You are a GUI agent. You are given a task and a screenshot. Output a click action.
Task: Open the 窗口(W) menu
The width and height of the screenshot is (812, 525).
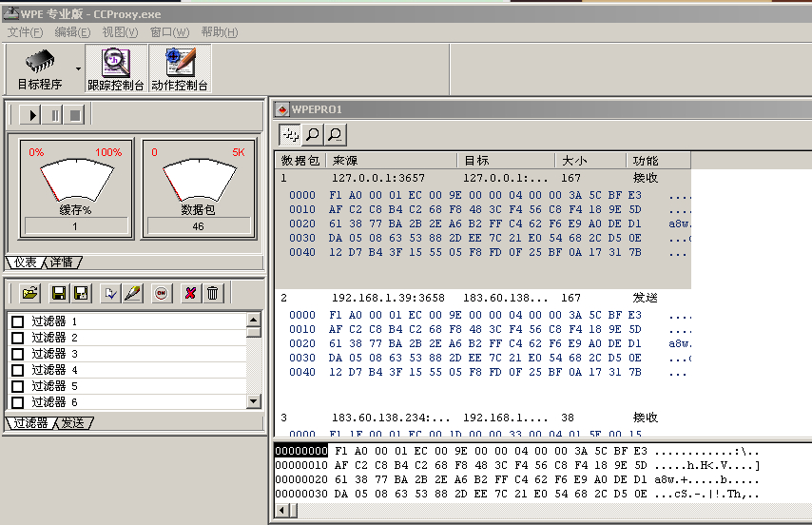coord(170,32)
